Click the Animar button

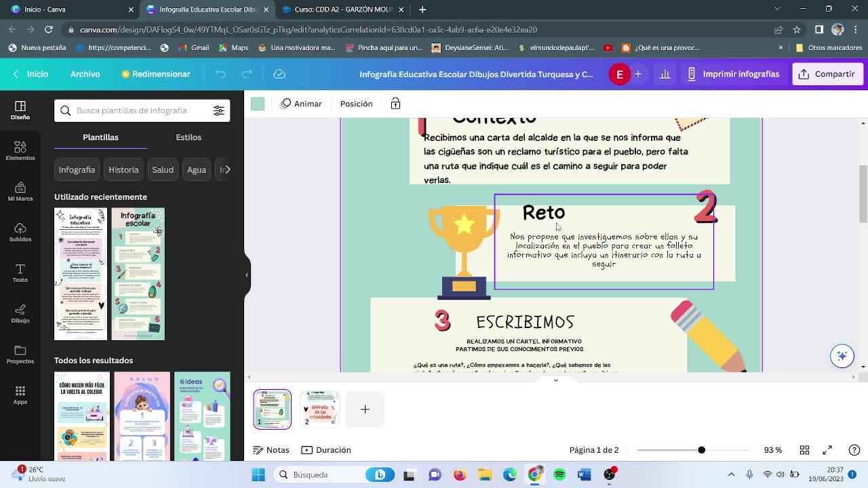pos(301,104)
